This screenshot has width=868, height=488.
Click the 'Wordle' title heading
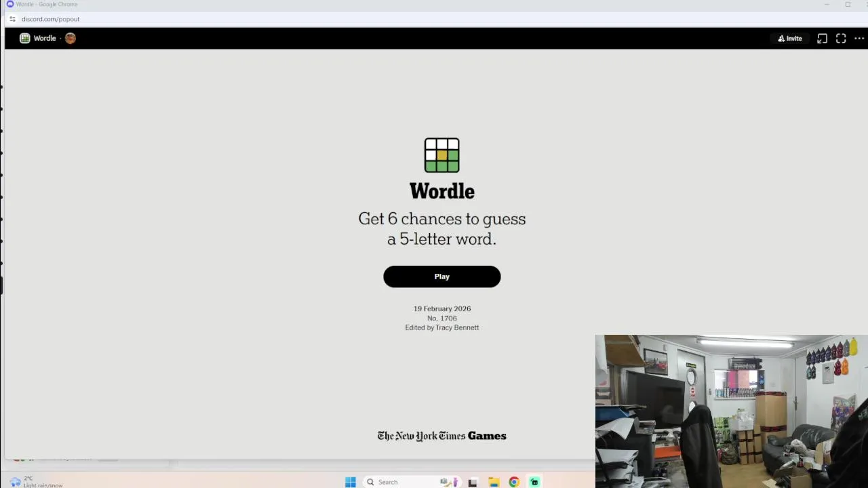point(442,191)
